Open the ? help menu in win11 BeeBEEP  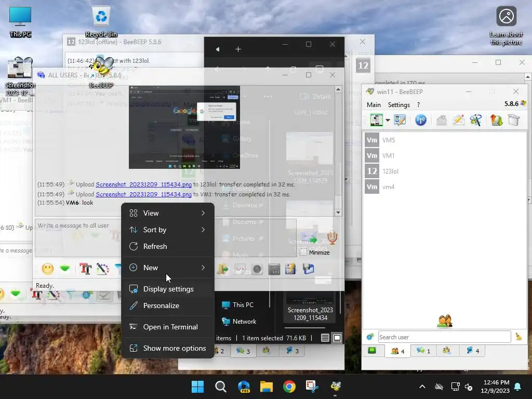(x=418, y=105)
